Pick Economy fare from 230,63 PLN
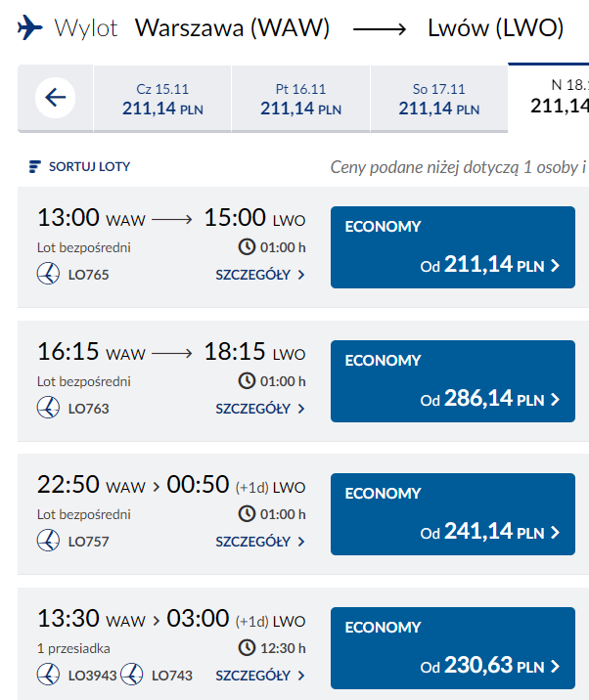The width and height of the screenshot is (589, 700). (x=452, y=648)
